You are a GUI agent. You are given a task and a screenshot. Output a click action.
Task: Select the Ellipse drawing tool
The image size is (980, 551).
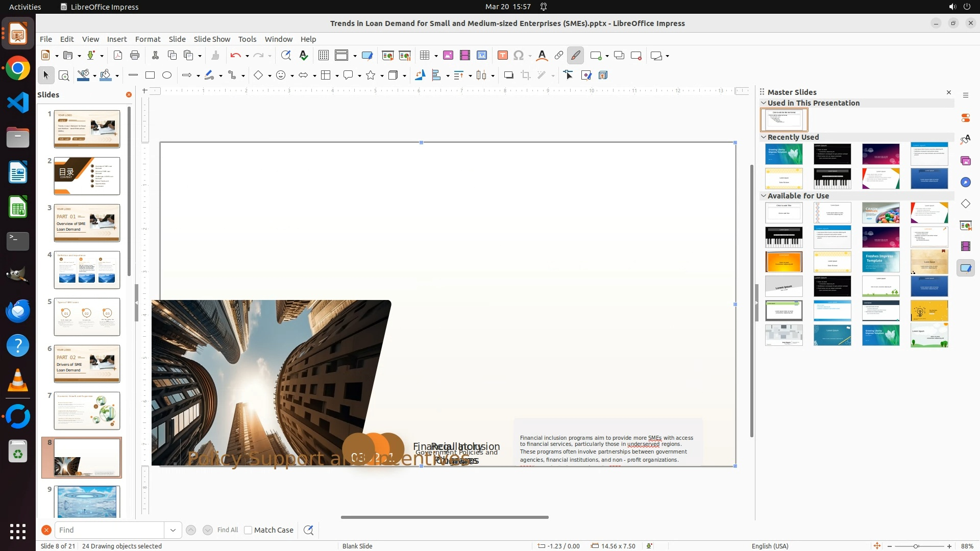coord(167,76)
